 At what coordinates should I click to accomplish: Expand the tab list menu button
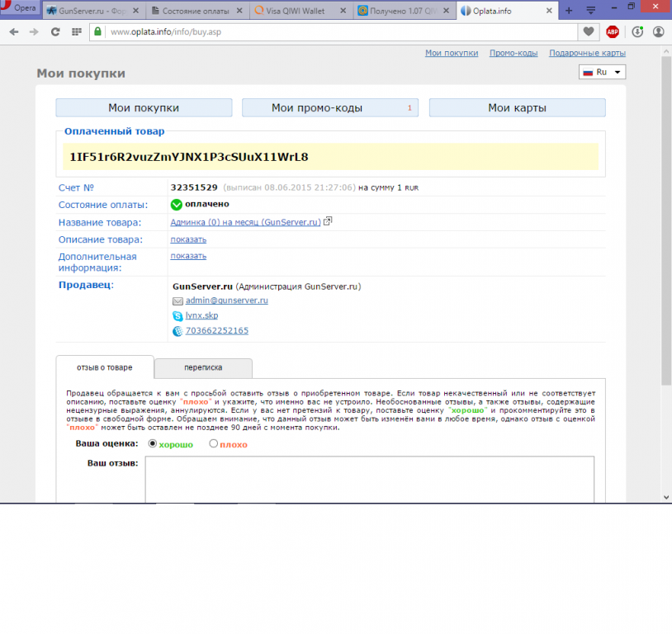point(591,10)
